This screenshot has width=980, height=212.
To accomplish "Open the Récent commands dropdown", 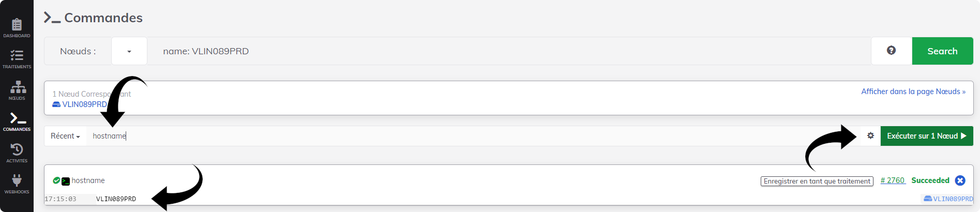I will click(x=65, y=136).
